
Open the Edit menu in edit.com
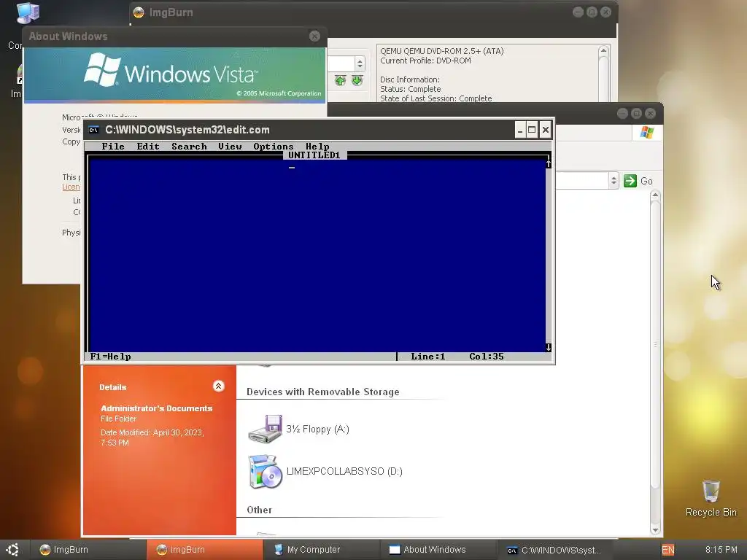tap(147, 146)
